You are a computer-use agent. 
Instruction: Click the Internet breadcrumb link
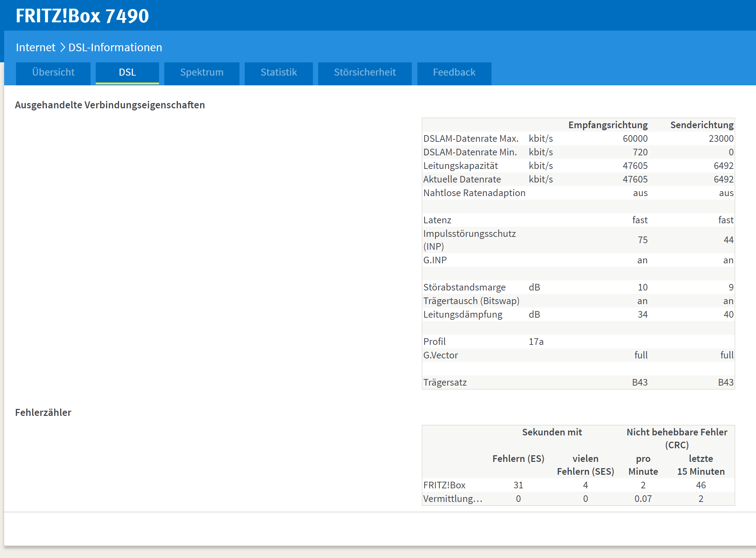pos(36,47)
